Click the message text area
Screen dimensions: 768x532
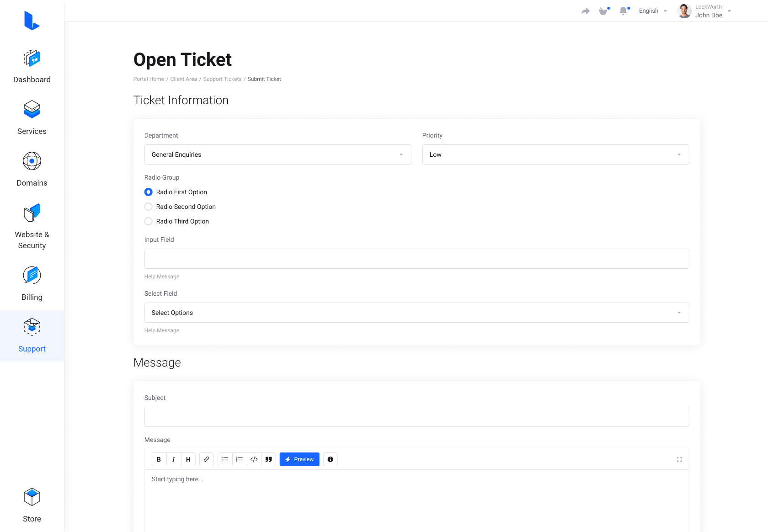pos(416,500)
